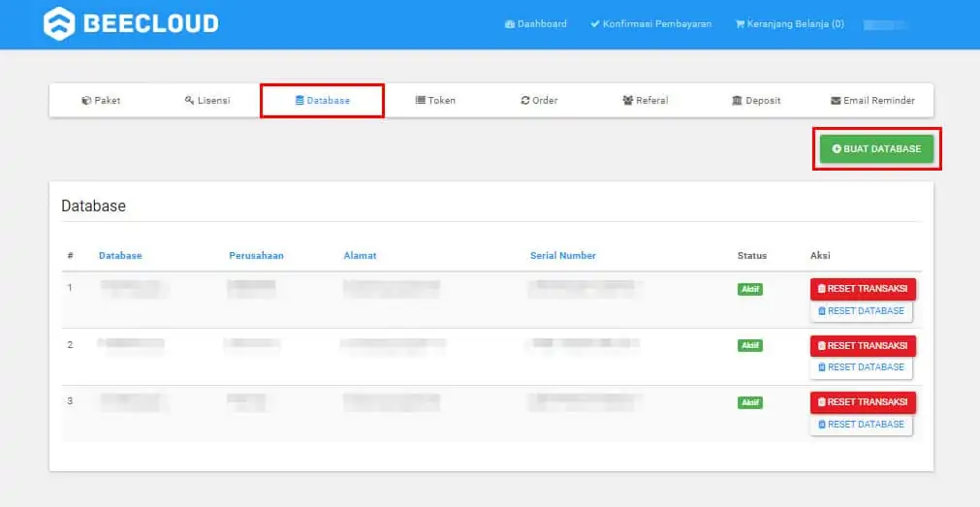The width and height of the screenshot is (980, 507).
Task: Click the bank icon on Deposit tab
Action: tap(737, 100)
